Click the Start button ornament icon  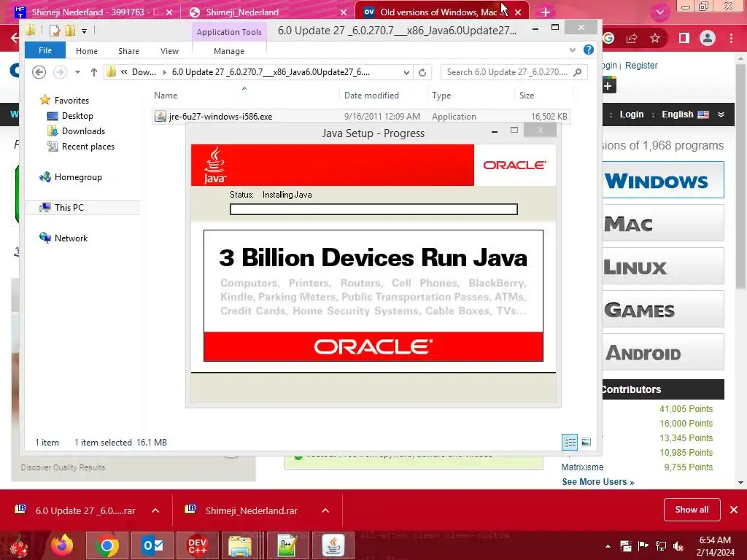coord(20,546)
